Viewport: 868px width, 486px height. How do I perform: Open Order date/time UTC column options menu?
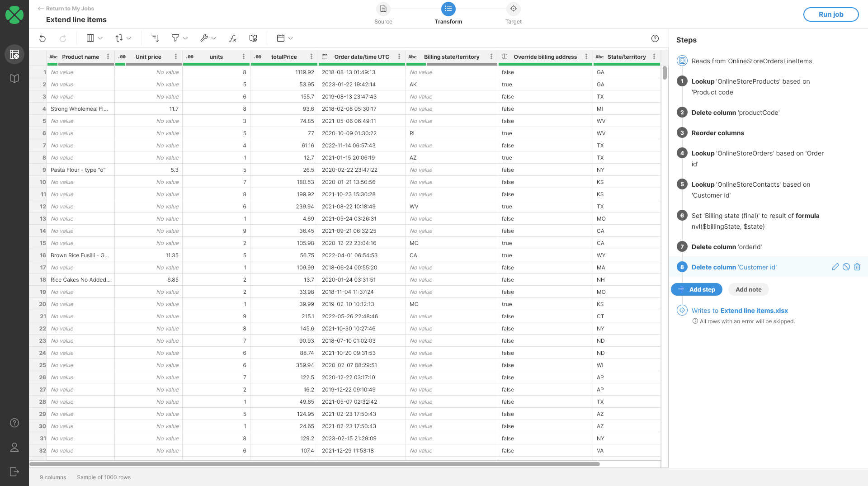[399, 57]
